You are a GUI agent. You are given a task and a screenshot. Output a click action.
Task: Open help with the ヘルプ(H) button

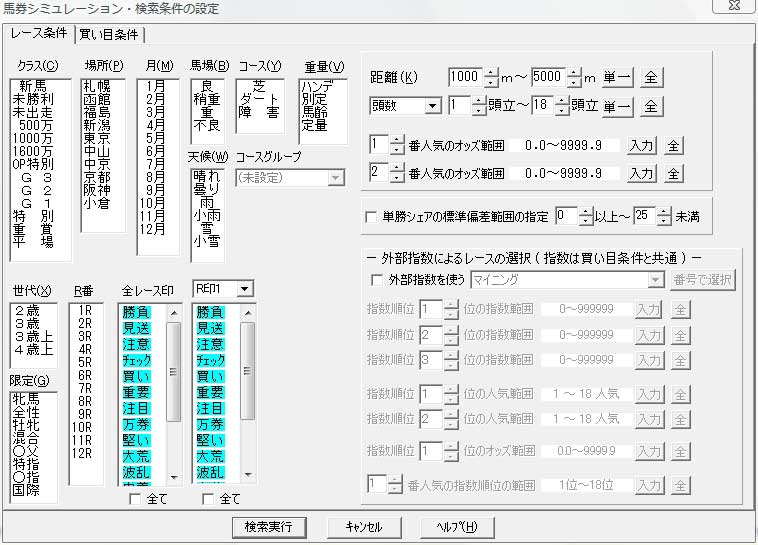(450, 527)
